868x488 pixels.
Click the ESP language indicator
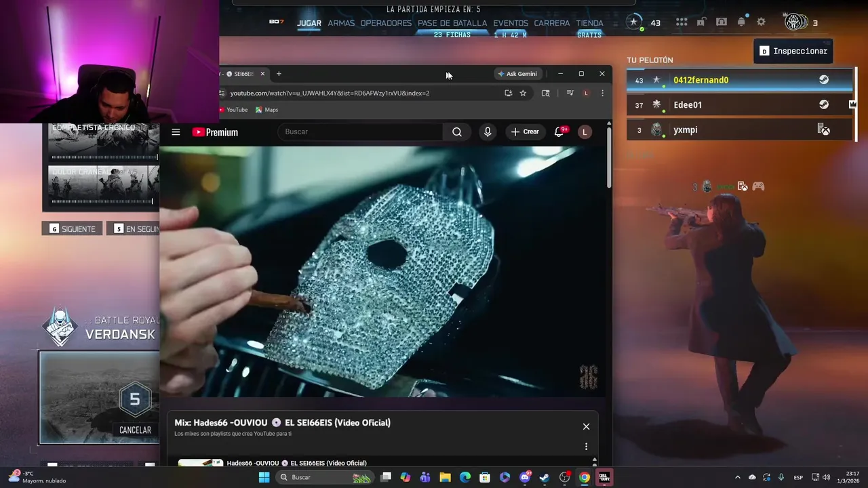coord(799,477)
